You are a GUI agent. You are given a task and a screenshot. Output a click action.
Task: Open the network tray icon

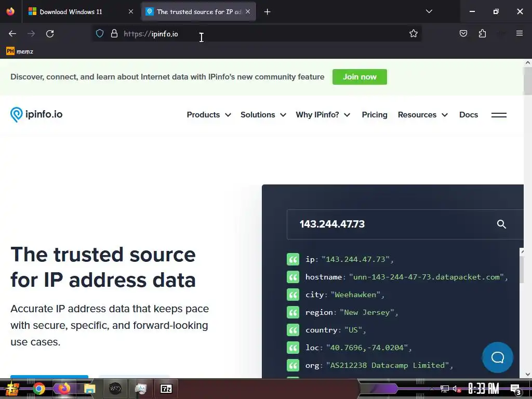pos(445,389)
